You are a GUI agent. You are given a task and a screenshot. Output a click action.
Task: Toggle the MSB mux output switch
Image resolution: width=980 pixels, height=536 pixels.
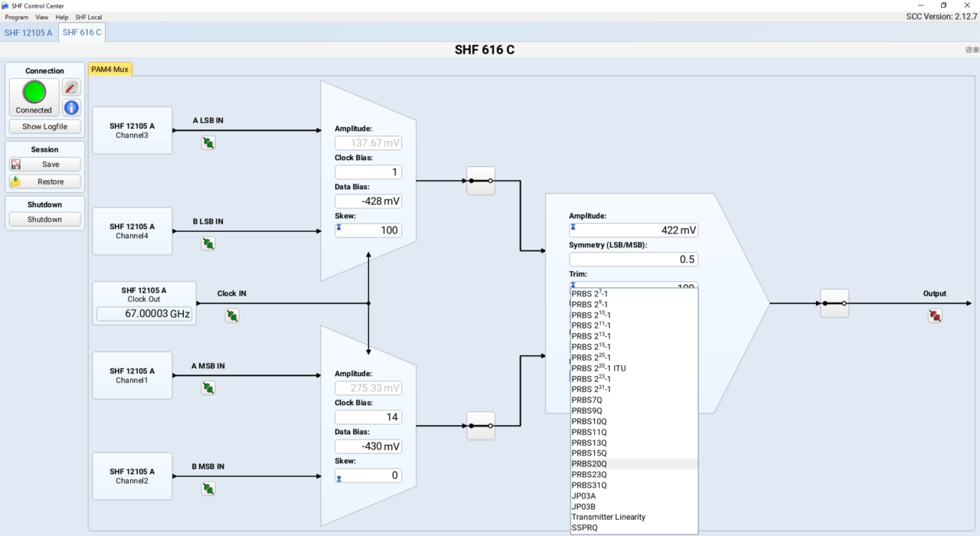tap(481, 426)
